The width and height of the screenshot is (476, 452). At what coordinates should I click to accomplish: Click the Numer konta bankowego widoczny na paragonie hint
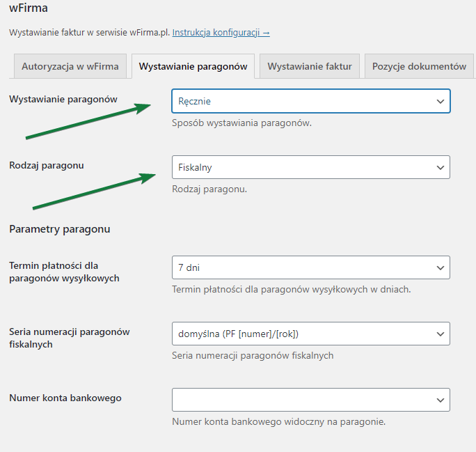click(x=278, y=421)
